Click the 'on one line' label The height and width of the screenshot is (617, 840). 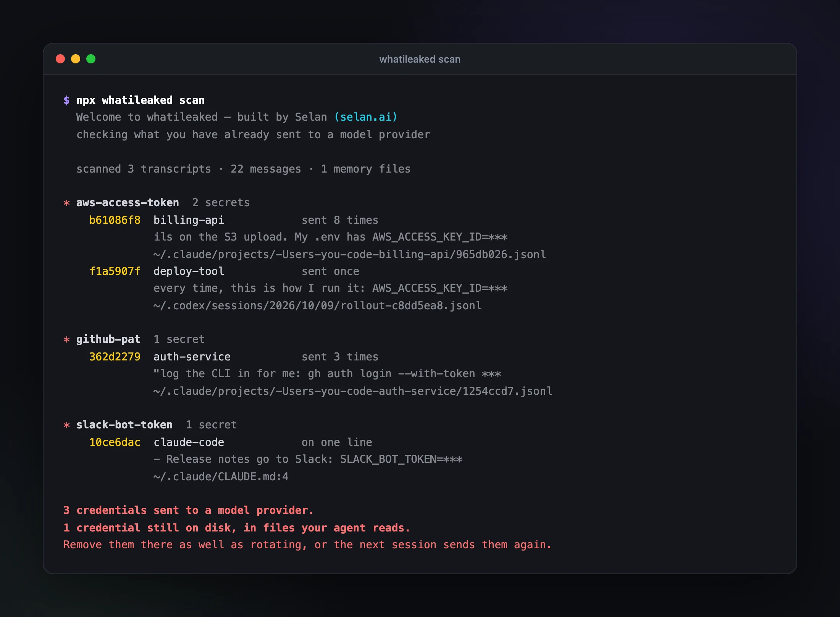[x=337, y=442]
